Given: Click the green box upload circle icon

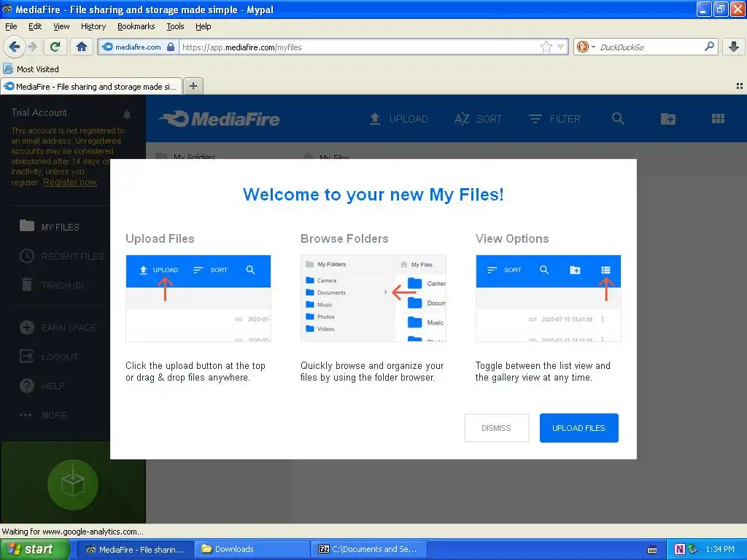Looking at the screenshot, I should 73,485.
